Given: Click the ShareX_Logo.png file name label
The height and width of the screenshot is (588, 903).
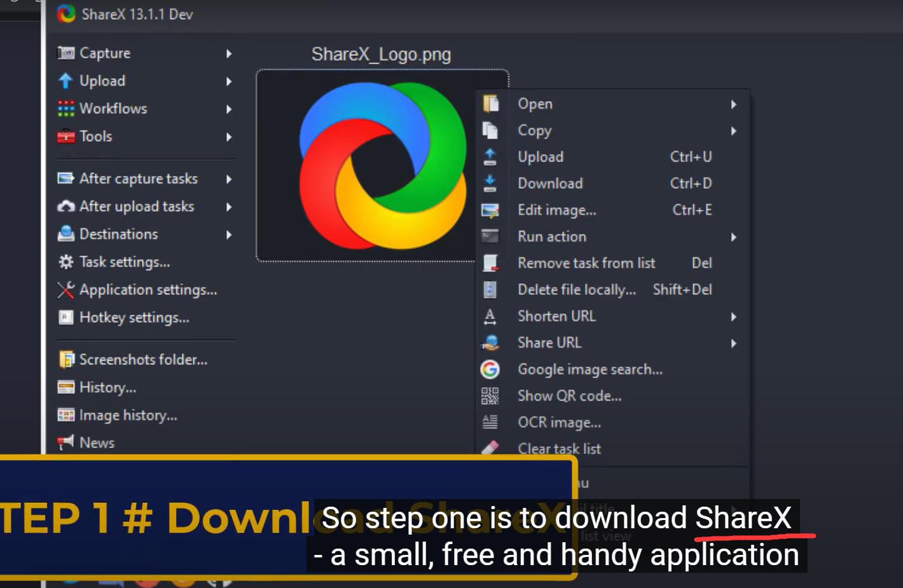Looking at the screenshot, I should 381,55.
